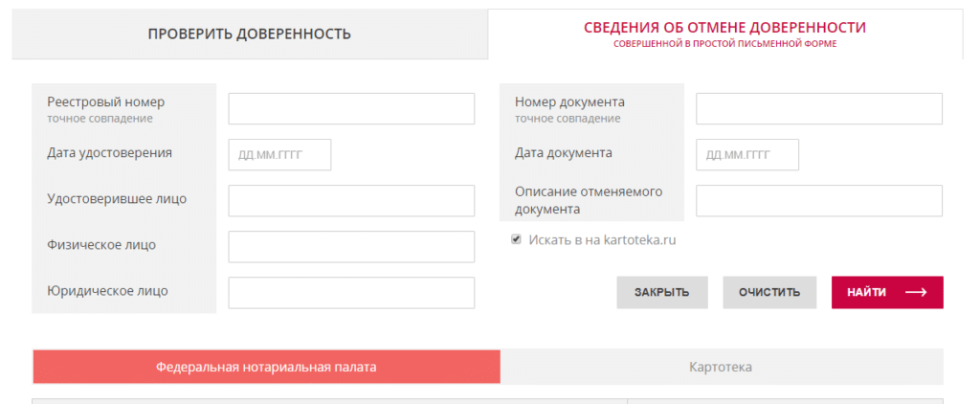Click the Искать в на kartoteka.ru label
980x404 pixels.
pyautogui.click(x=602, y=240)
